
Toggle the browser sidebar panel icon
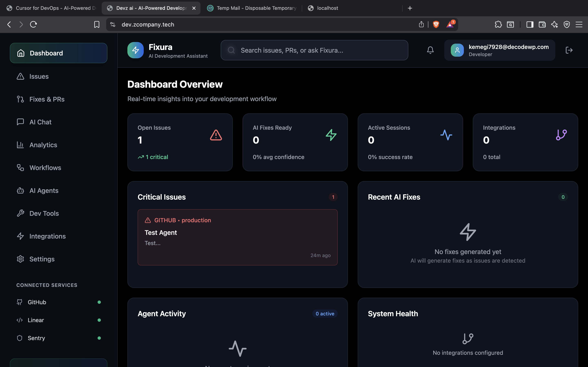(530, 24)
